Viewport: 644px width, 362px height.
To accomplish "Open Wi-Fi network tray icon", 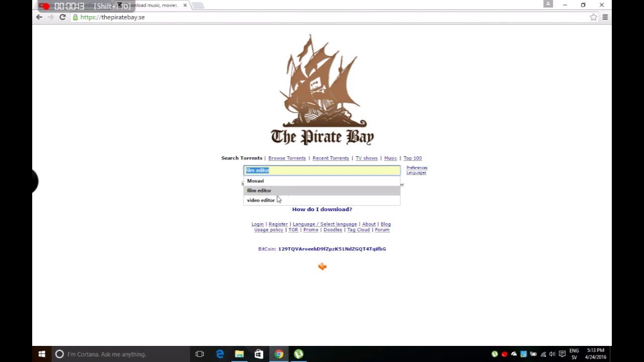I will point(543,354).
